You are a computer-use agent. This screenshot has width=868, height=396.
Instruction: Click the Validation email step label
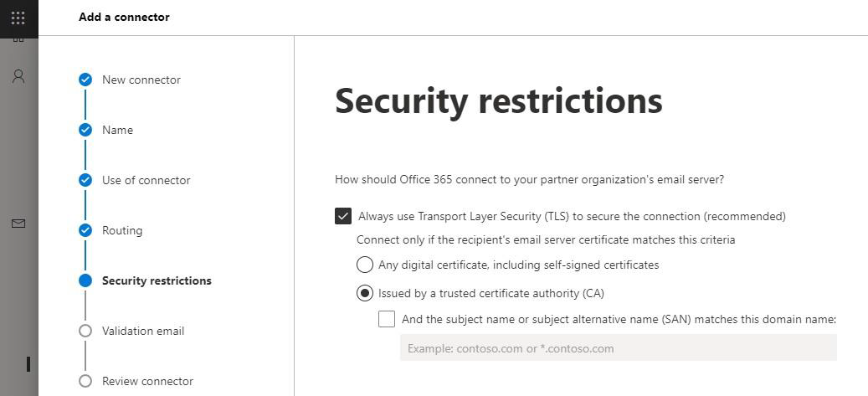(143, 331)
